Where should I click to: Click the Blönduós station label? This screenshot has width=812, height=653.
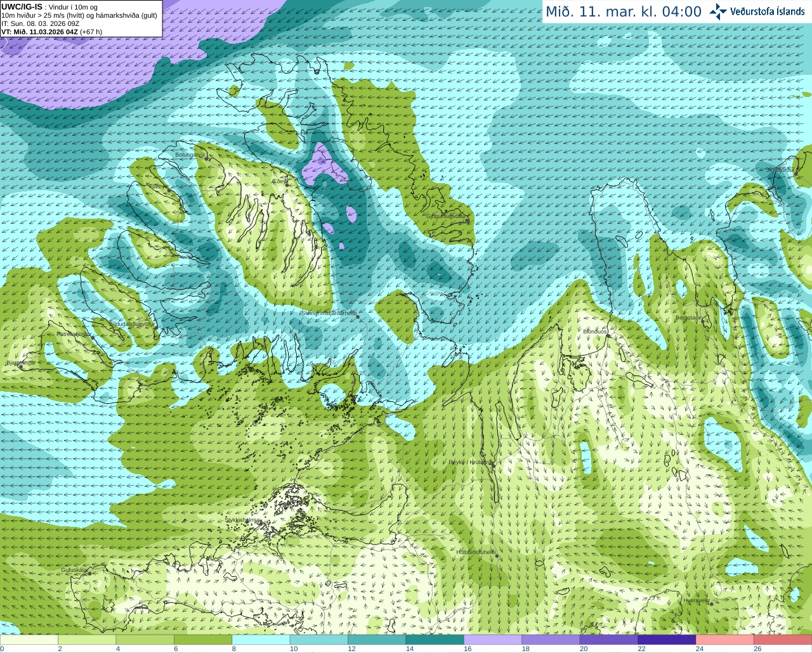coord(595,331)
